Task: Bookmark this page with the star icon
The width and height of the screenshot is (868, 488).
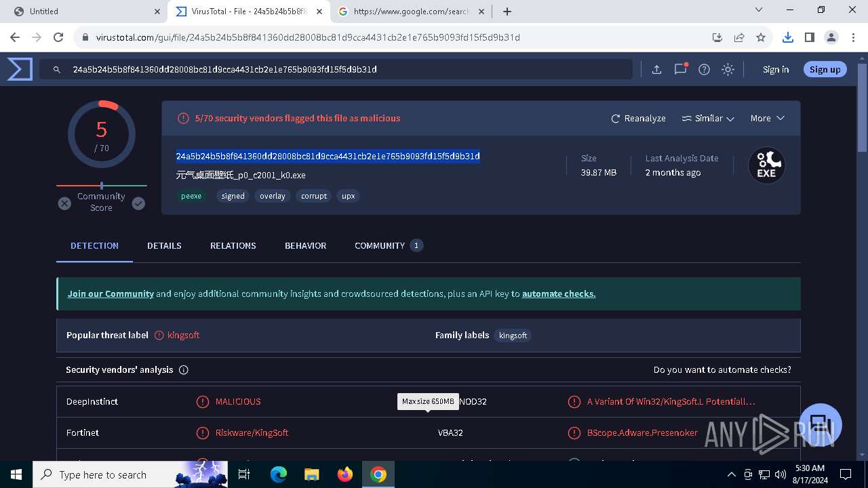Action: point(761,37)
